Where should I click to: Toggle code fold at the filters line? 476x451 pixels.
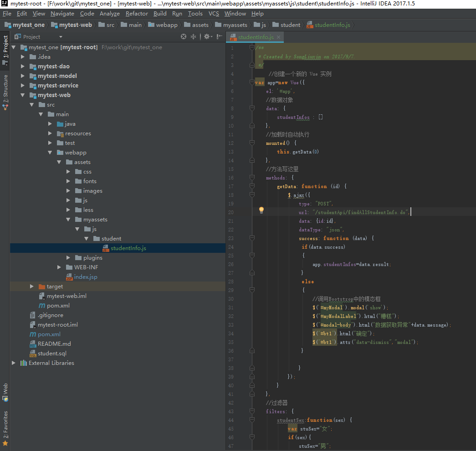point(252,411)
